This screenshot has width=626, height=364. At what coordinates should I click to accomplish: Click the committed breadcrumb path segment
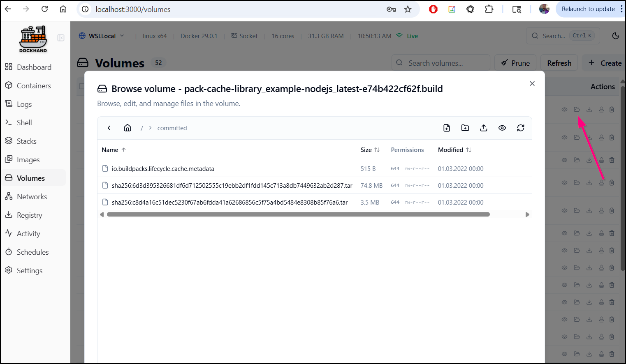point(172,128)
